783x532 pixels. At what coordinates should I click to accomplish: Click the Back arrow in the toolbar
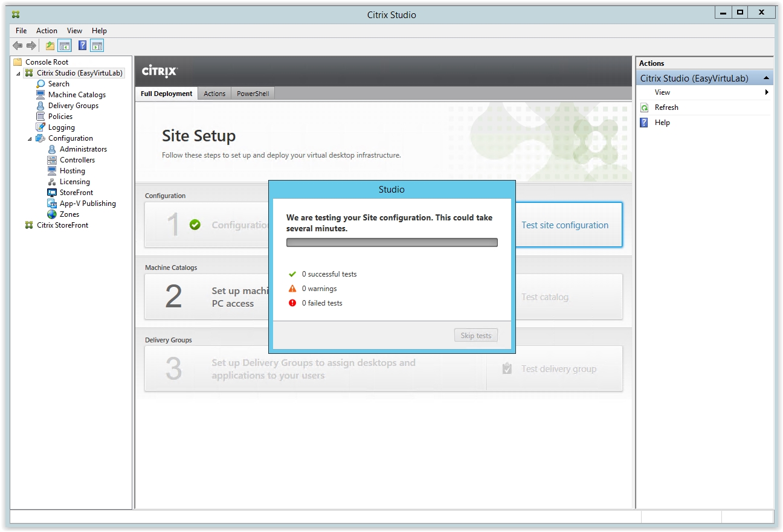(18, 46)
